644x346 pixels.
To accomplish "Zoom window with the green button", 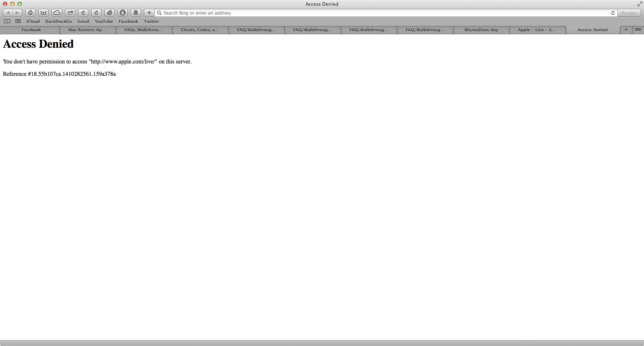I will pyautogui.click(x=20, y=4).
